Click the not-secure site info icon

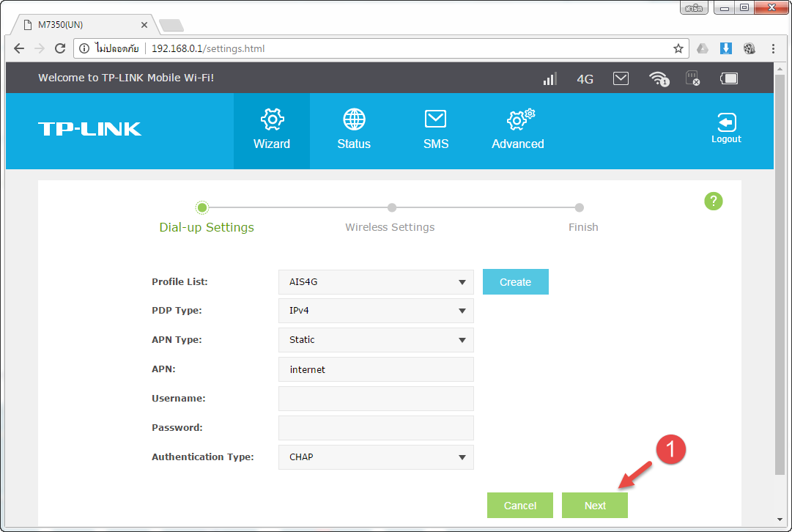tap(84, 48)
